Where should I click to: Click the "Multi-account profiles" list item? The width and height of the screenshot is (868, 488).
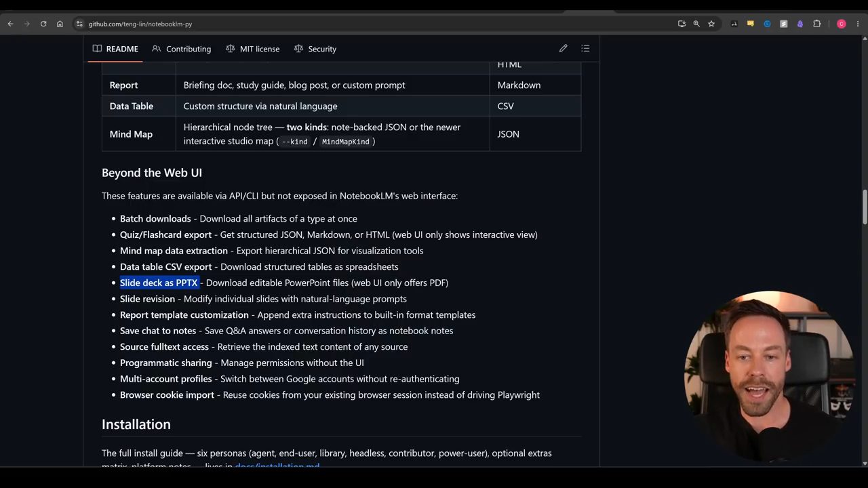[290, 379]
